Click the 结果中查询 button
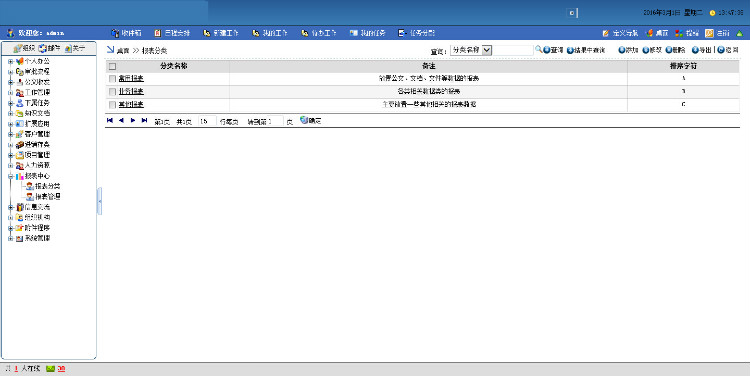 [x=586, y=50]
